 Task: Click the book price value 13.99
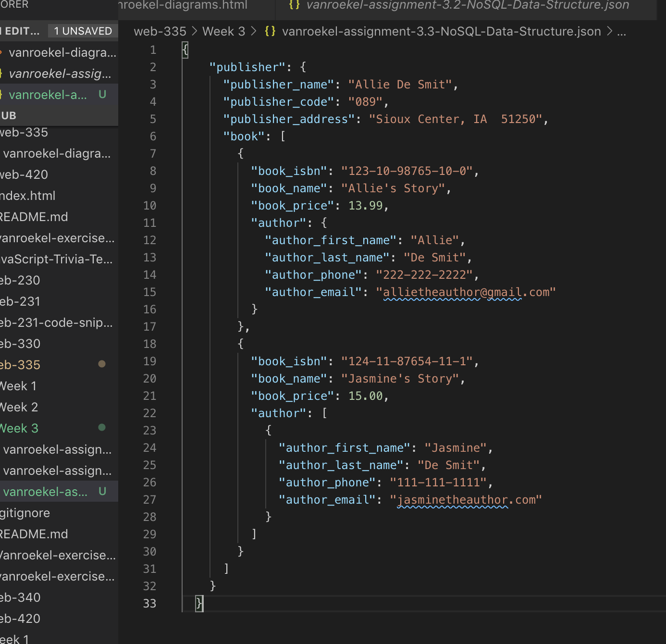[x=365, y=206]
